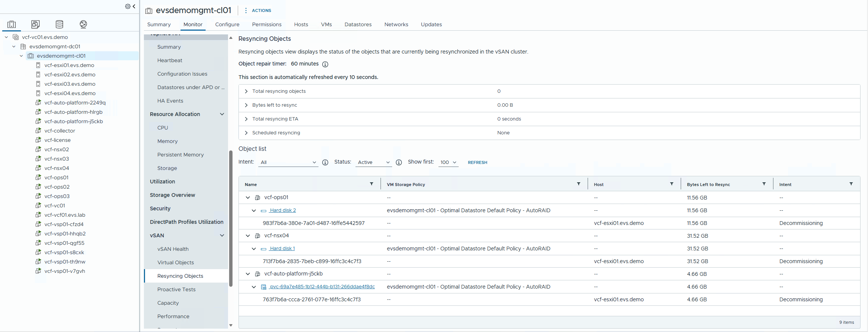
Task: Open the Hard disk 2 link
Action: [283, 210]
